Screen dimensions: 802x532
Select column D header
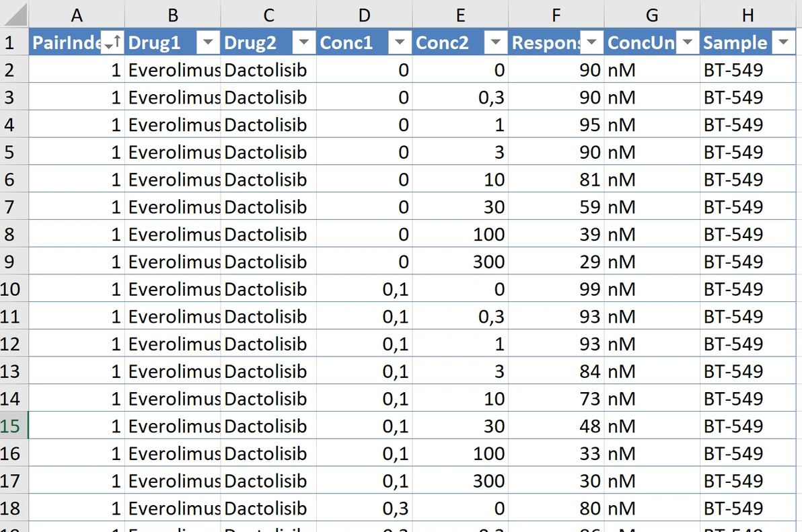pos(364,15)
